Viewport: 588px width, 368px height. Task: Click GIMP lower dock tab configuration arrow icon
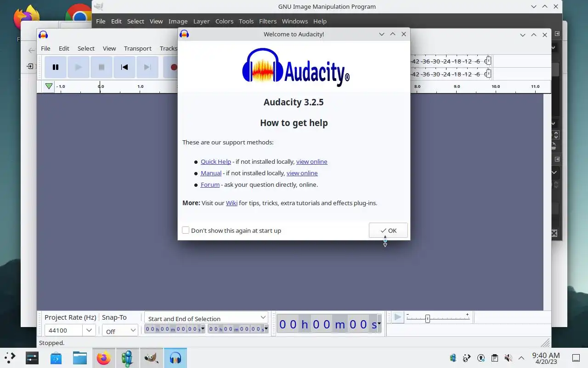click(x=557, y=159)
